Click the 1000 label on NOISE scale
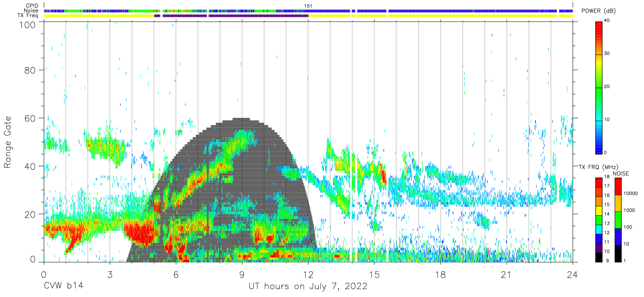The image size is (644, 297). point(629,211)
